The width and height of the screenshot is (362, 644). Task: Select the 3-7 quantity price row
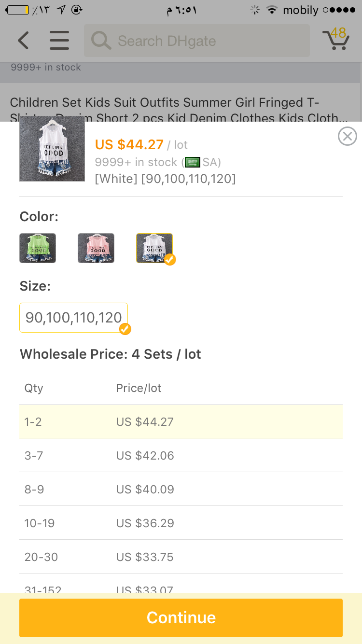[x=181, y=455]
